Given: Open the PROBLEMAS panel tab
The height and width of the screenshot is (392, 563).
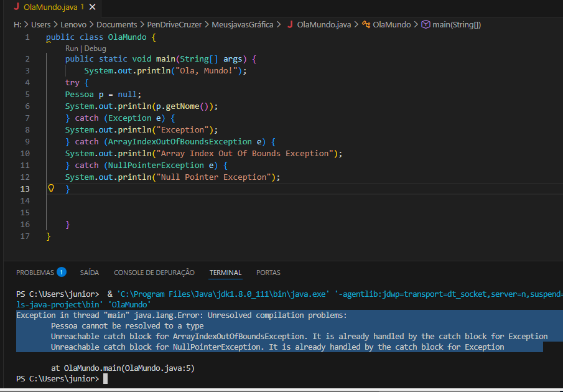Looking at the screenshot, I should pos(35,273).
